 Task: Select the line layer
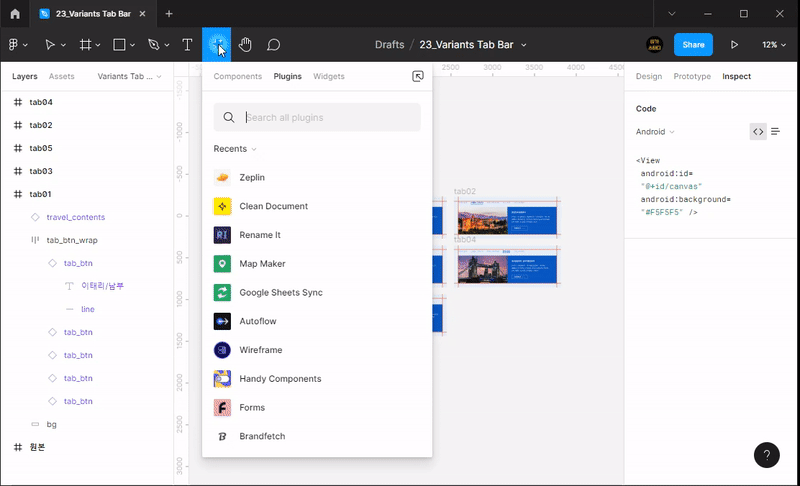coord(87,309)
